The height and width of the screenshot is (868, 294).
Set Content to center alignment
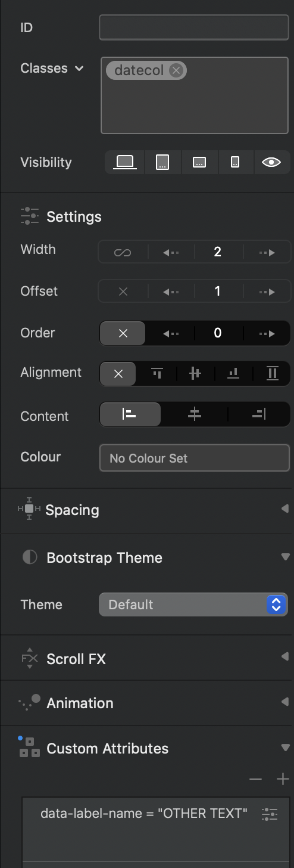tap(195, 414)
